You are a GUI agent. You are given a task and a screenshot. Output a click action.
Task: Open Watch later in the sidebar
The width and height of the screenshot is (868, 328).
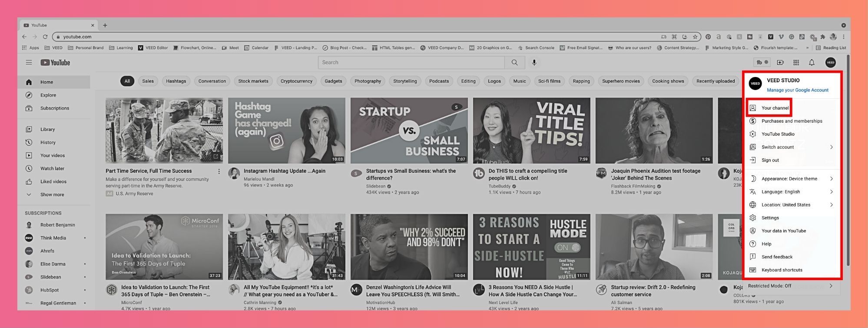[x=54, y=168]
